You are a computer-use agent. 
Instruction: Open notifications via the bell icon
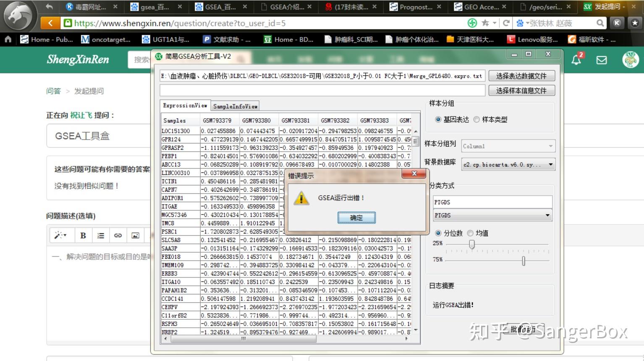pos(576,60)
